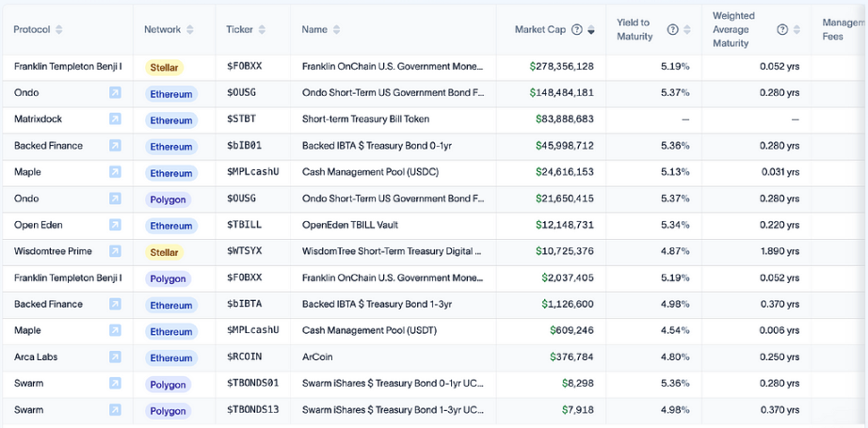
Task: Open link icon in Backed Finance $bIB01 row
Action: [x=115, y=146]
